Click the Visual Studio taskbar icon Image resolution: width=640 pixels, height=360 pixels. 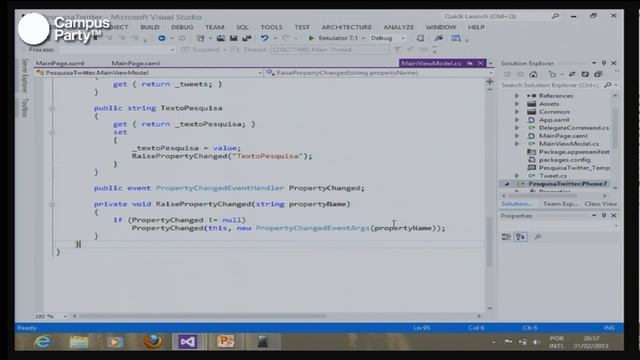point(188,342)
